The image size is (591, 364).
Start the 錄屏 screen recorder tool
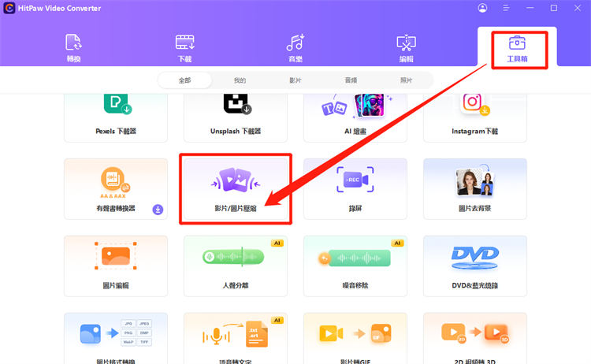tap(355, 189)
